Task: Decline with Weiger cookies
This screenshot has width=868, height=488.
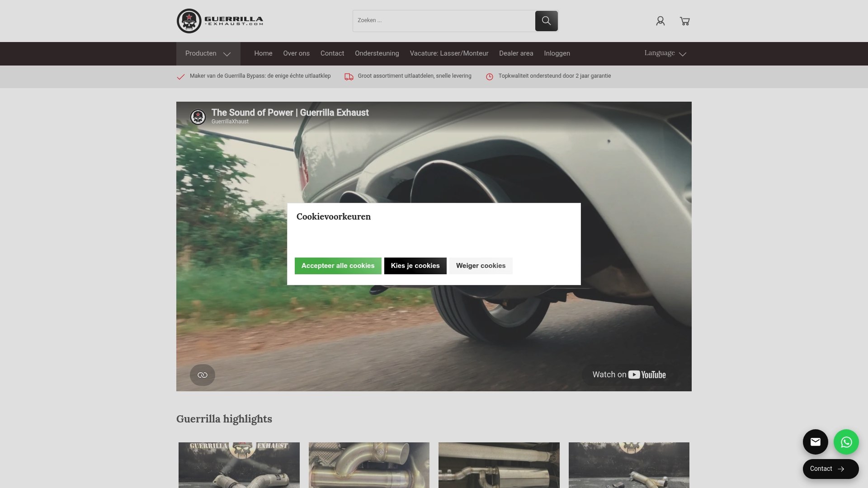Action: point(481,266)
